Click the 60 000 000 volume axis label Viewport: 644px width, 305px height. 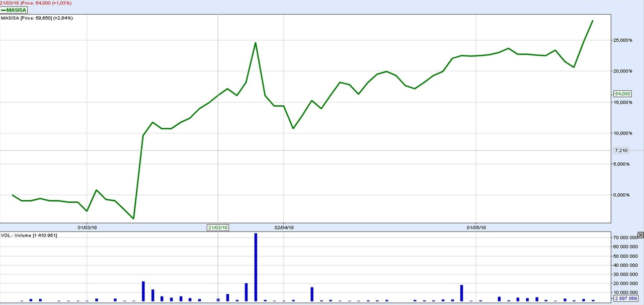click(x=625, y=247)
